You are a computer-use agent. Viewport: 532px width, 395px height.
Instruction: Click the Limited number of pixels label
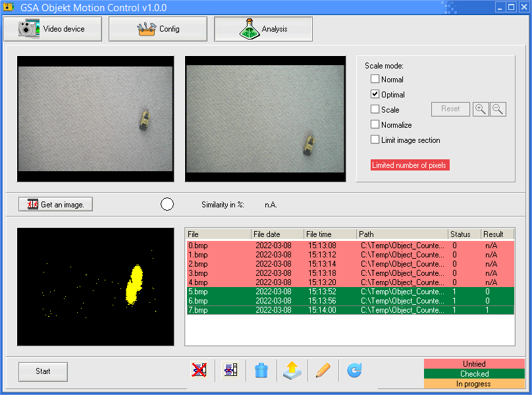click(410, 165)
